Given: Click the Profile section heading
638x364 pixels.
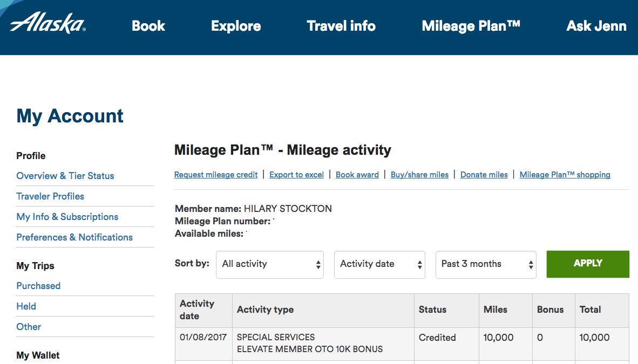Looking at the screenshot, I should pyautogui.click(x=31, y=156).
